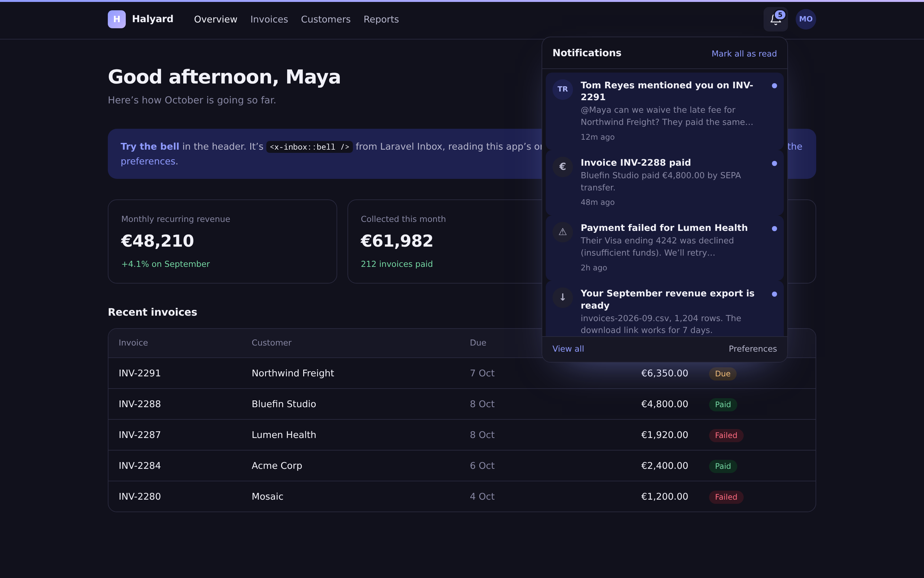Toggle unread dot on Invoice INV-2288 paid notification
Image resolution: width=924 pixels, height=578 pixels.
[774, 164]
